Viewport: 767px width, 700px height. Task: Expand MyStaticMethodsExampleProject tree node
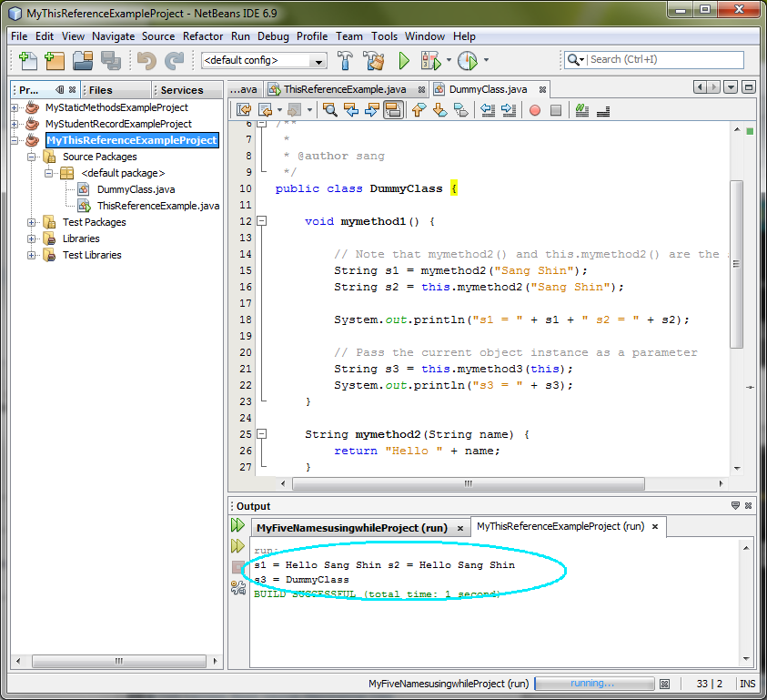click(15, 107)
